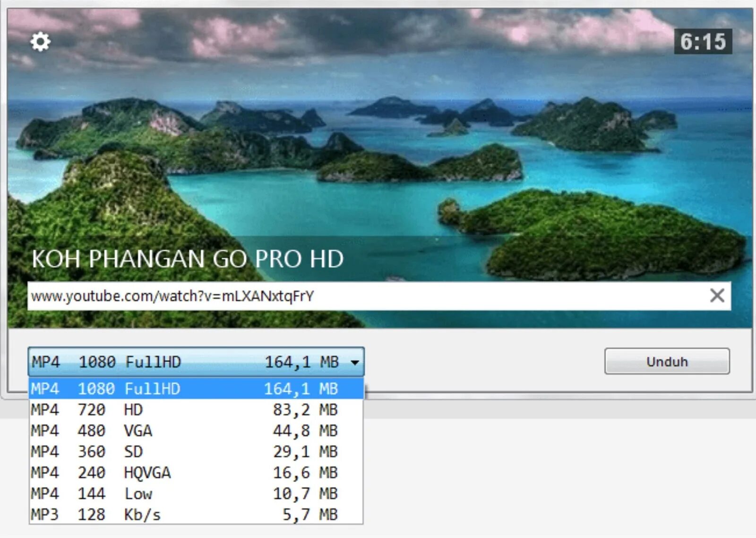This screenshot has width=756, height=538.
Task: Click the YouTube URL input field
Action: tap(379, 296)
